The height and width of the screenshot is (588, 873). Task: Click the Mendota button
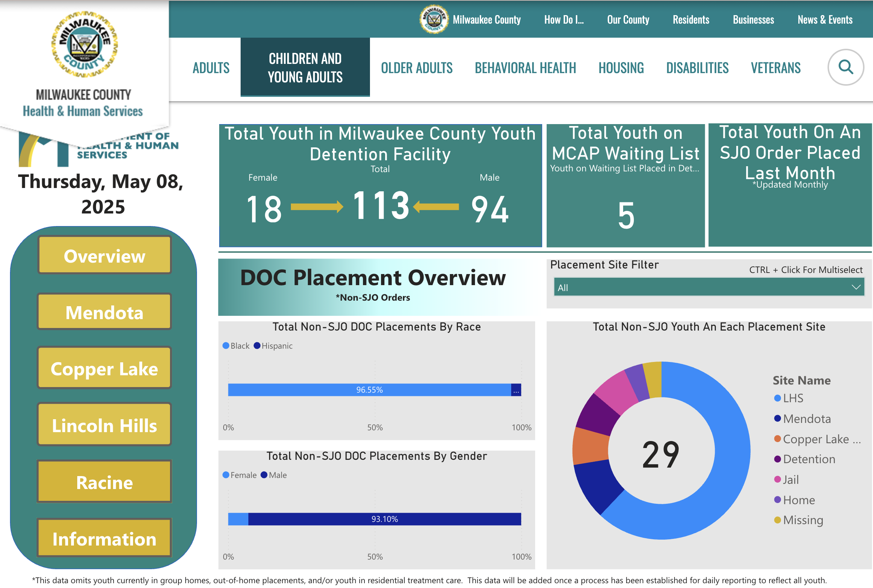[104, 312]
